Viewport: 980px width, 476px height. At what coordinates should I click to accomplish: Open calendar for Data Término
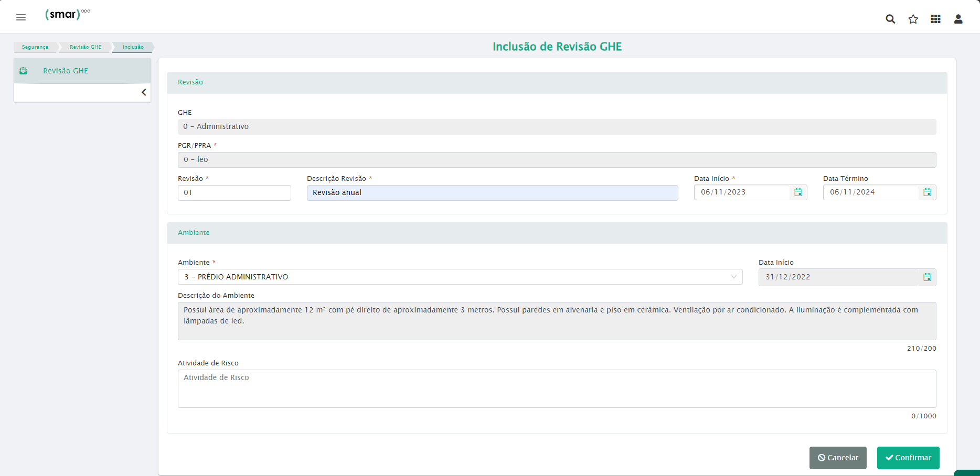tap(927, 192)
